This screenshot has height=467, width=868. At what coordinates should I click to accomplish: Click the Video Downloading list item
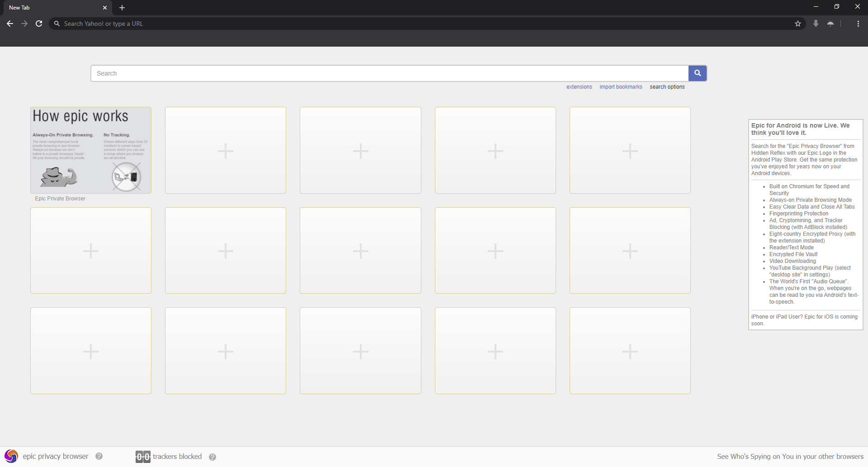(793, 261)
